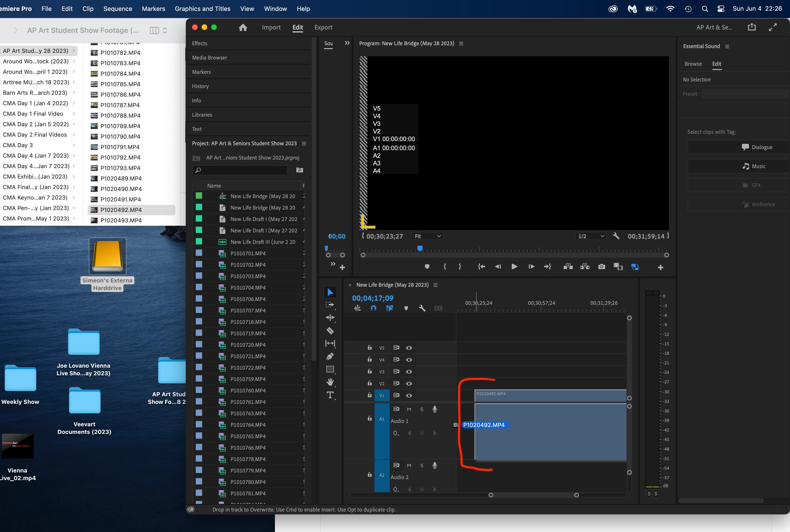The image size is (790, 532).
Task: Click the Home icon in top bar
Action: (243, 27)
